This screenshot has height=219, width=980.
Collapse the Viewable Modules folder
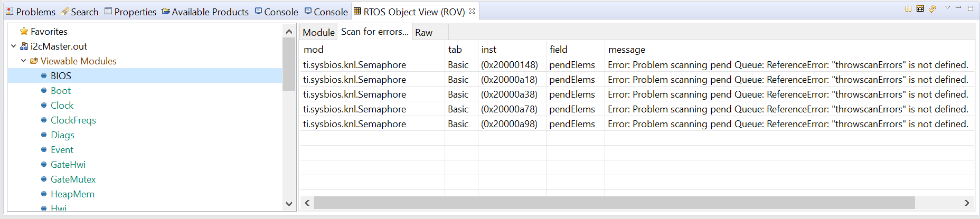click(x=24, y=61)
